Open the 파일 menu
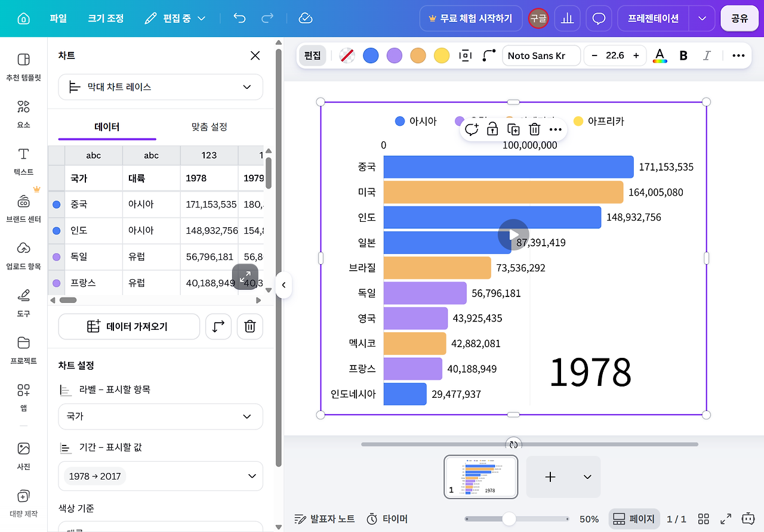Image resolution: width=764 pixels, height=532 pixels. coord(58,18)
